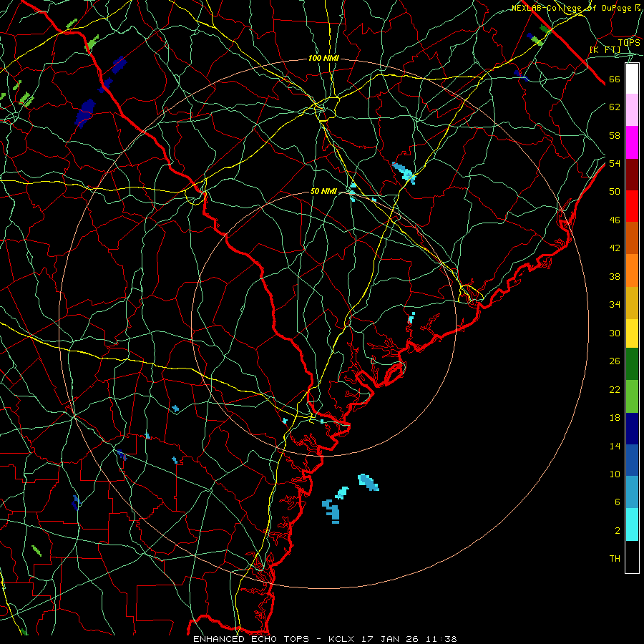Click the 'TOPS' legend title
644x644 pixels.
[x=629, y=42]
